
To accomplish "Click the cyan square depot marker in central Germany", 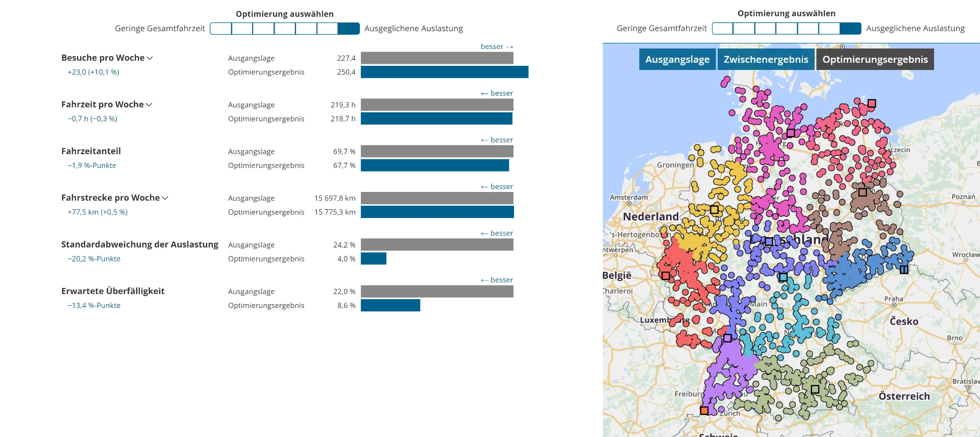I will [x=783, y=277].
